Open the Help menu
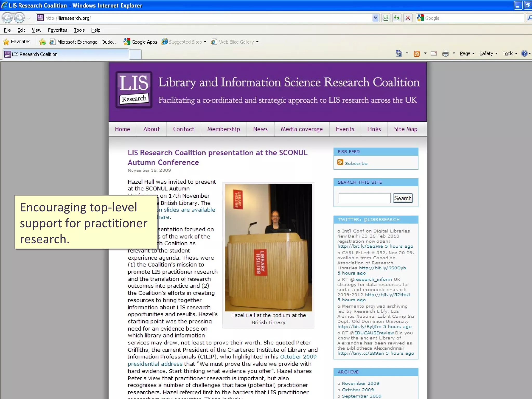Screen dimensions: 532x399 coord(96,30)
